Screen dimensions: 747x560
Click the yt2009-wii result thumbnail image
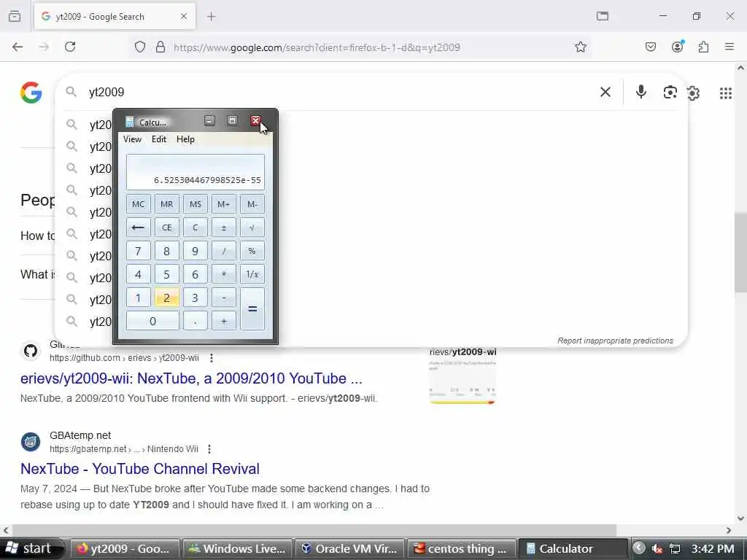tap(462, 377)
